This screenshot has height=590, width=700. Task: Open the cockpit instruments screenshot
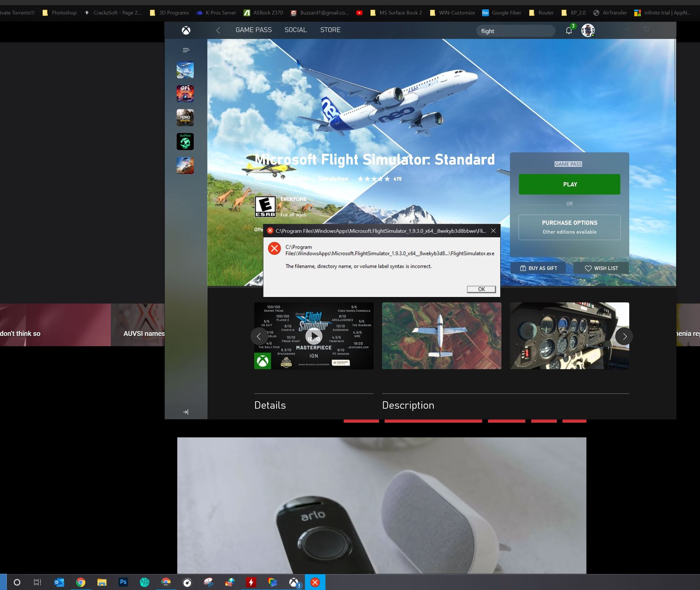(x=569, y=336)
